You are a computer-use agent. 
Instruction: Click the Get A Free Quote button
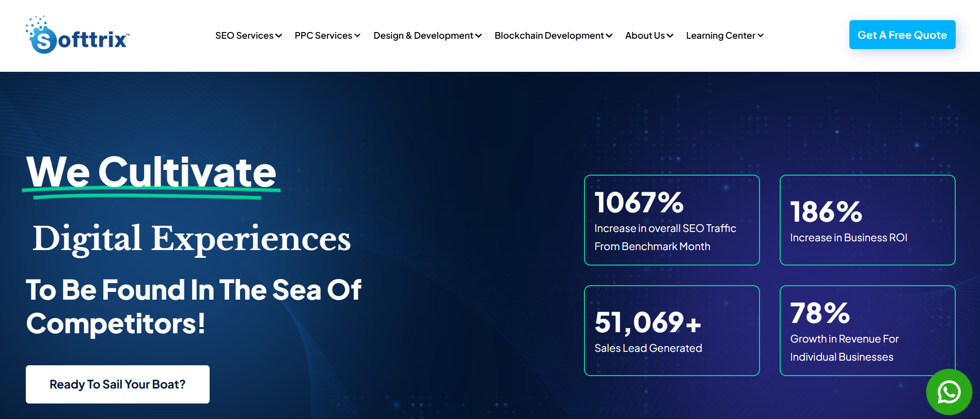[x=902, y=35]
